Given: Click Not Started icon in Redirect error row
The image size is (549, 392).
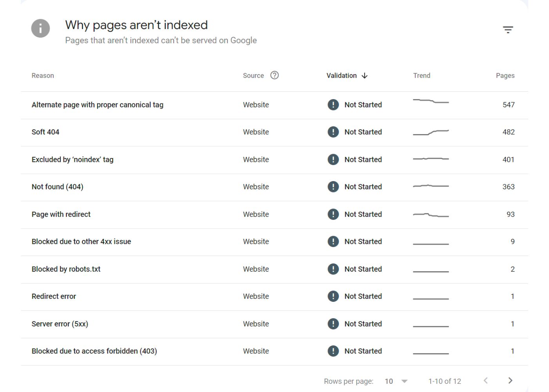Looking at the screenshot, I should (x=333, y=296).
